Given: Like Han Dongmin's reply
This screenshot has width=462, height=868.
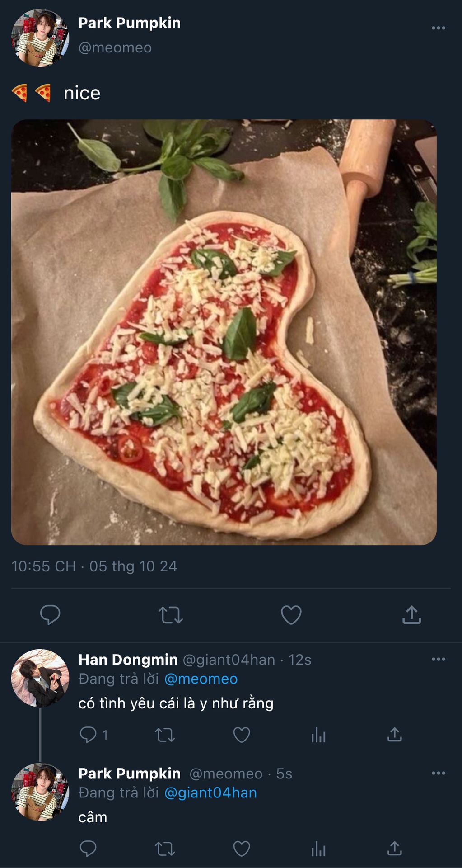Looking at the screenshot, I should click(242, 735).
